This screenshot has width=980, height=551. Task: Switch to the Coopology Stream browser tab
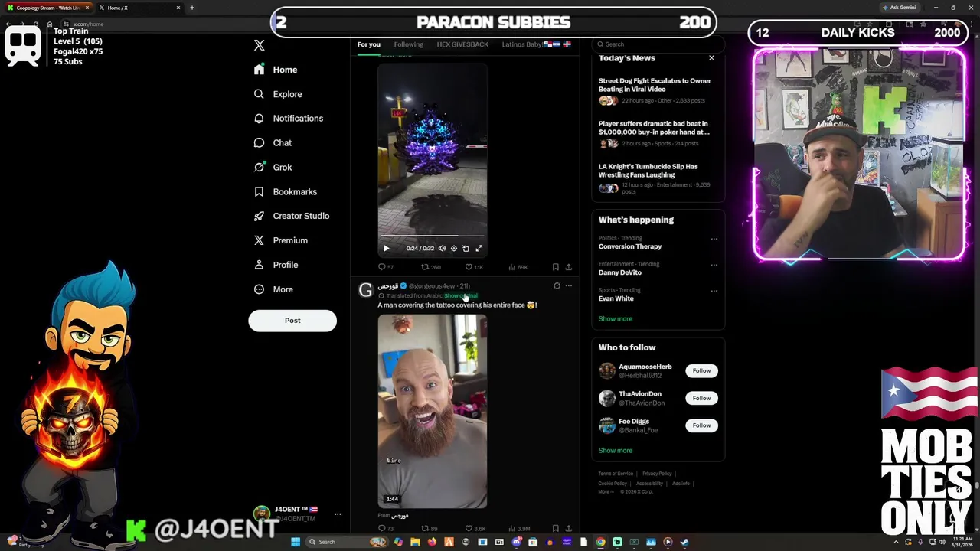click(49, 8)
